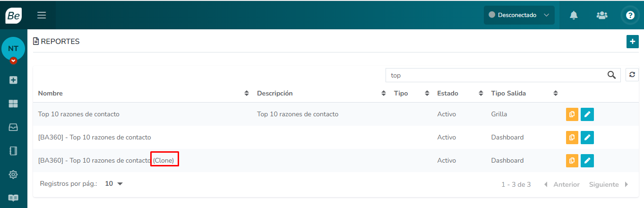
Task: Open the dashboard grid icon in sidebar
Action: click(x=13, y=104)
